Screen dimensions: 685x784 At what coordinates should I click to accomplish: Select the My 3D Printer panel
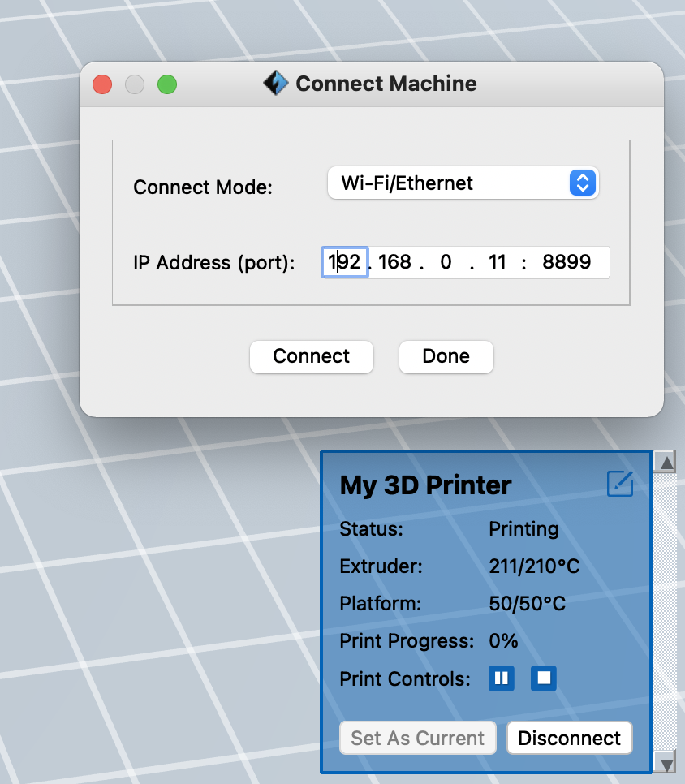coord(424,485)
